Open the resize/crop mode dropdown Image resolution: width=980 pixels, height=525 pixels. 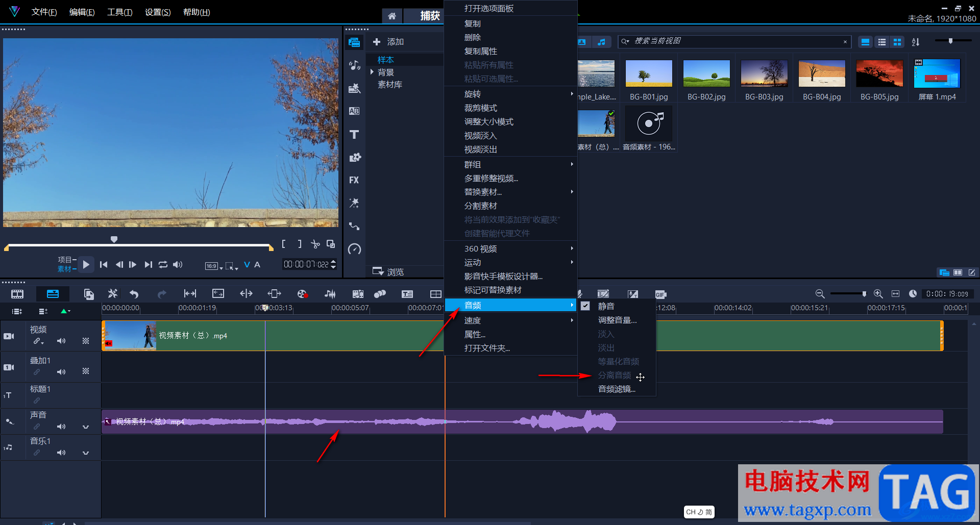pos(232,266)
